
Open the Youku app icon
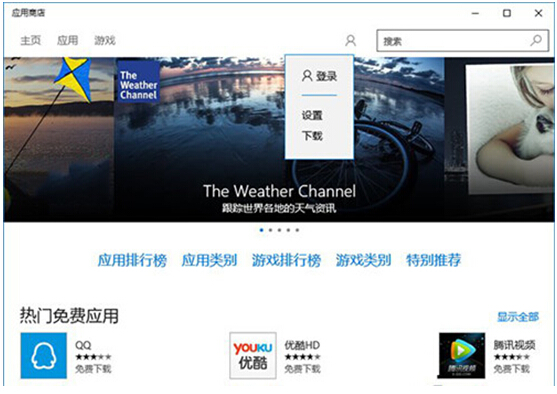(x=253, y=355)
